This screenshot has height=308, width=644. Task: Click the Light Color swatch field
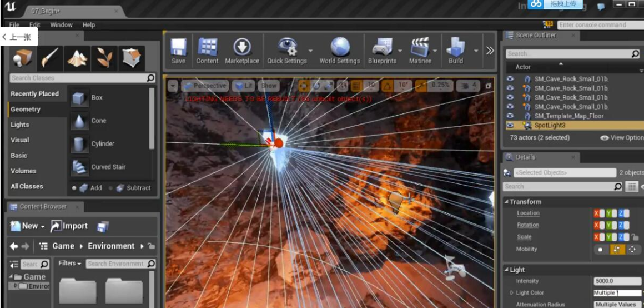(x=617, y=293)
